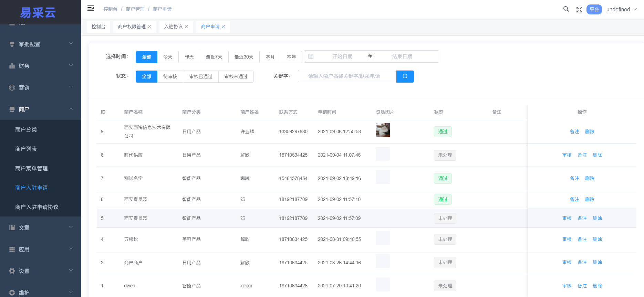Click the 审批配置 sidebar icon
Viewport: 644px width, 297px height.
pos(12,44)
